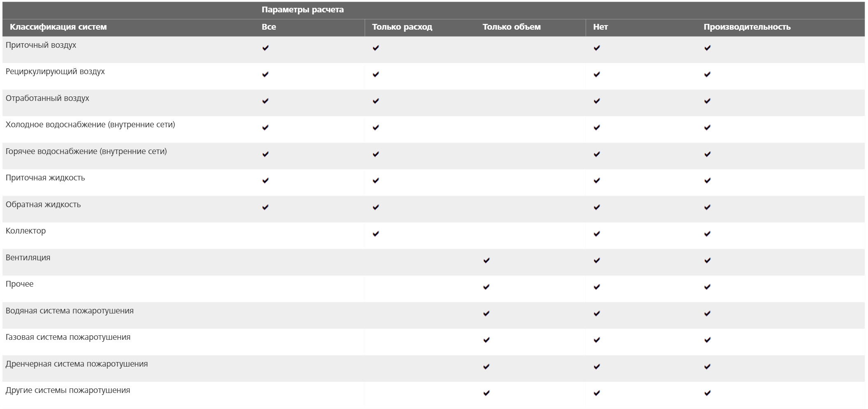Select the Только объем column header
This screenshot has height=409, width=868.
[x=512, y=27]
